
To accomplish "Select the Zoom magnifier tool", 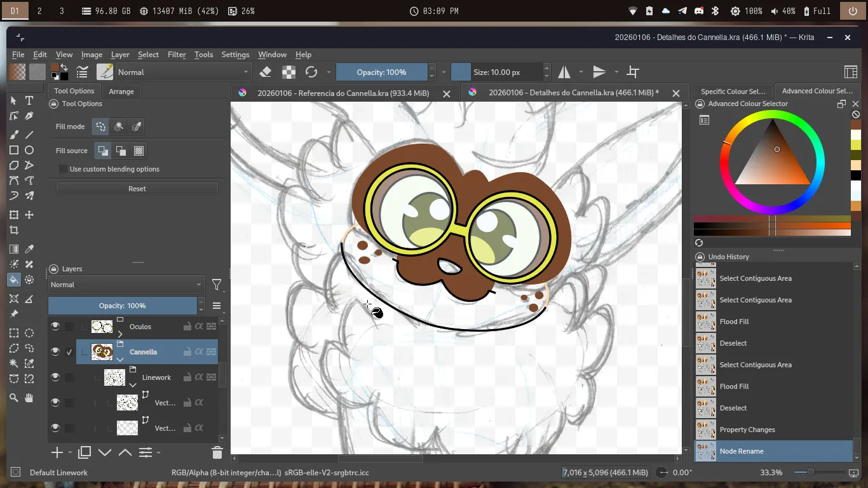I will pos(13,398).
